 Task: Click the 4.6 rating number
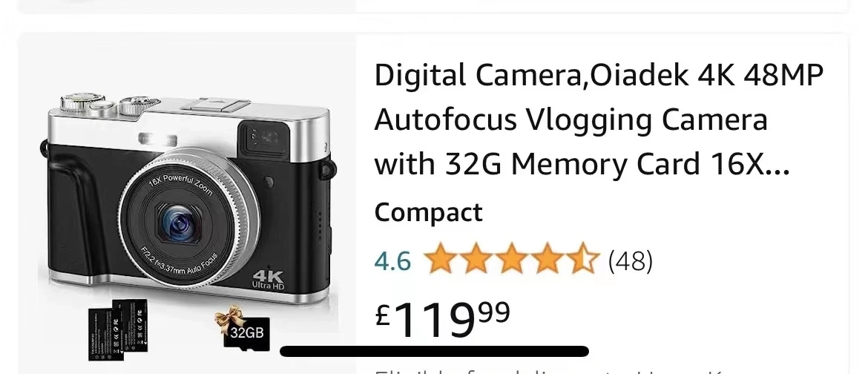pos(392,261)
